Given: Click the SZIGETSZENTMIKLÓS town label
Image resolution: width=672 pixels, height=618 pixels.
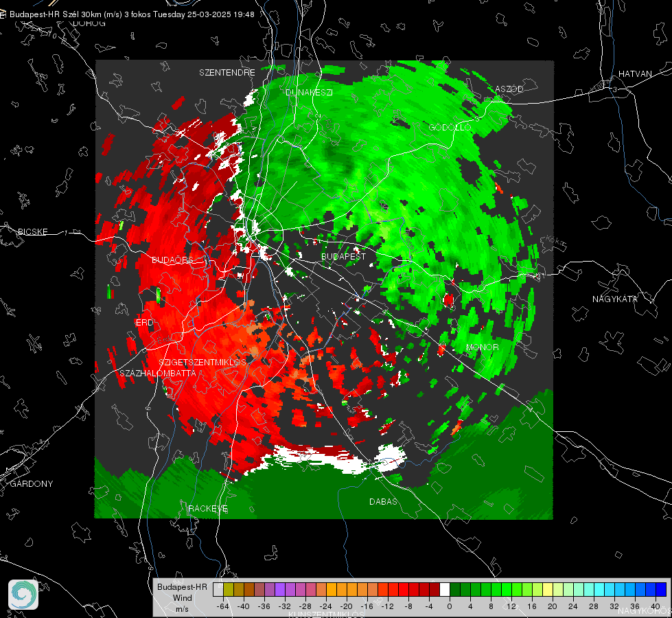Looking at the screenshot, I should tap(202, 362).
